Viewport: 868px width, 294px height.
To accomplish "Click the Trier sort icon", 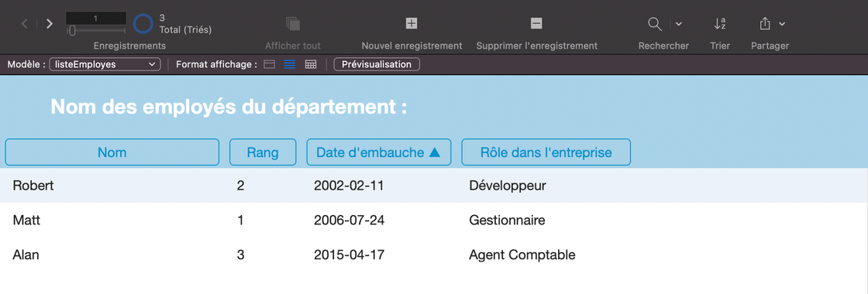I will tap(720, 24).
